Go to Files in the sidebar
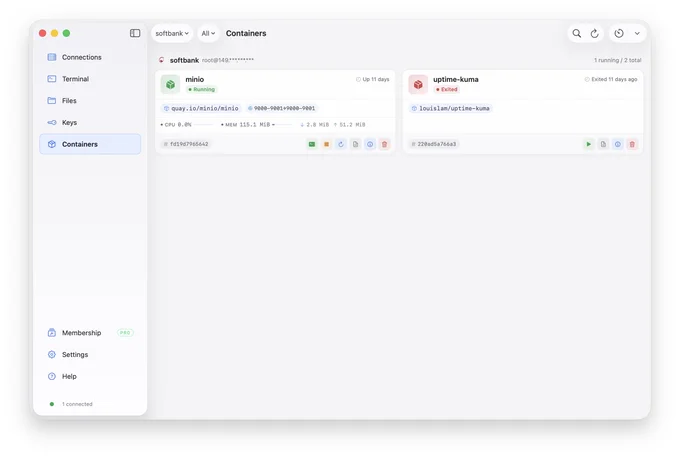Image resolution: width=680 pixels, height=458 pixels. pos(90,101)
